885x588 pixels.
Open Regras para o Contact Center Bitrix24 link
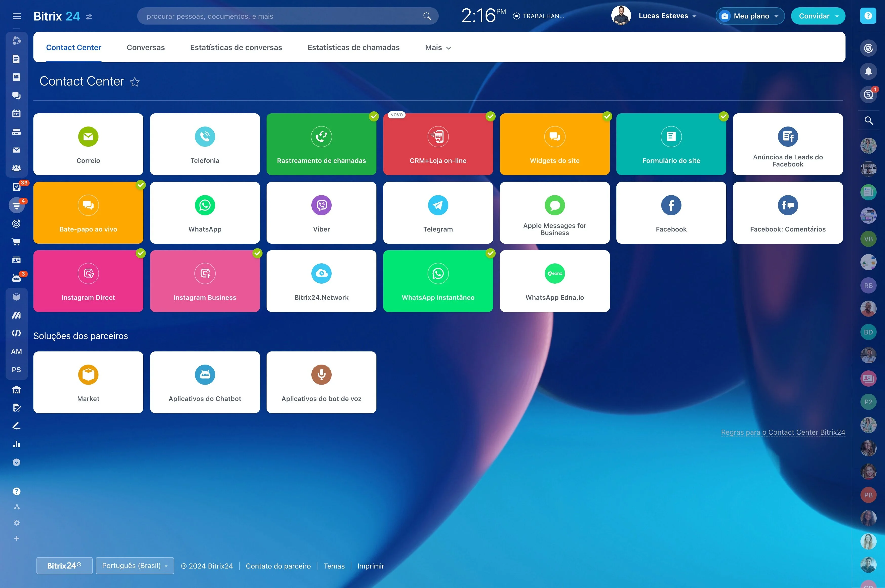point(783,432)
